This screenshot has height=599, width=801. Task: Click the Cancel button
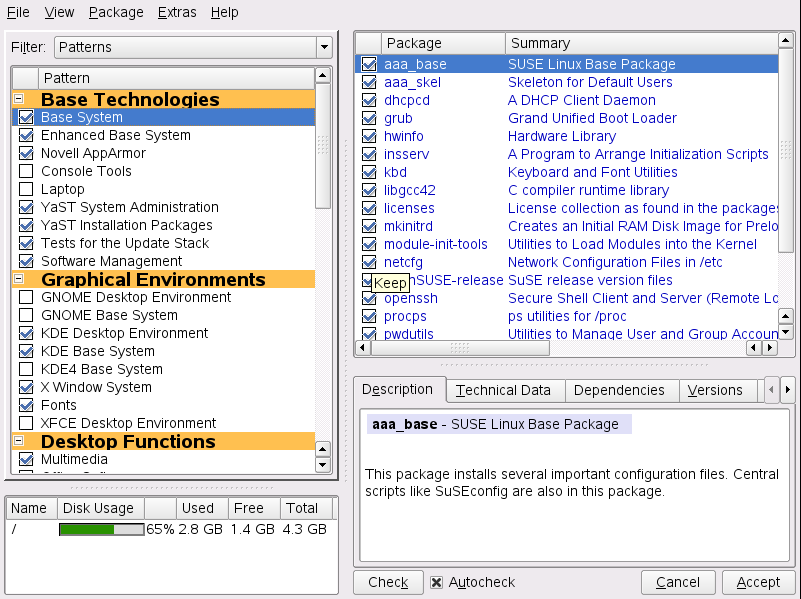coord(678,582)
